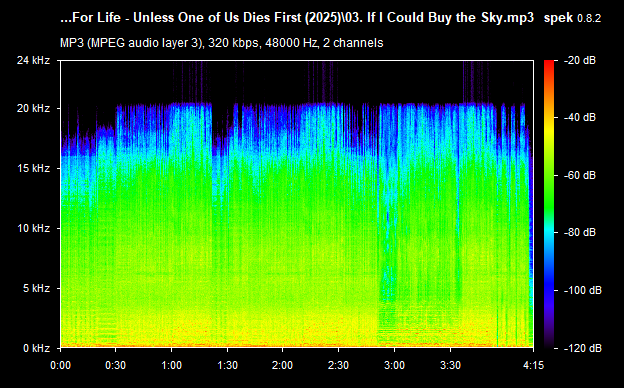This screenshot has height=388, width=624.
Task: Click the 5 kHz frequency axis label
Action: click(36, 288)
